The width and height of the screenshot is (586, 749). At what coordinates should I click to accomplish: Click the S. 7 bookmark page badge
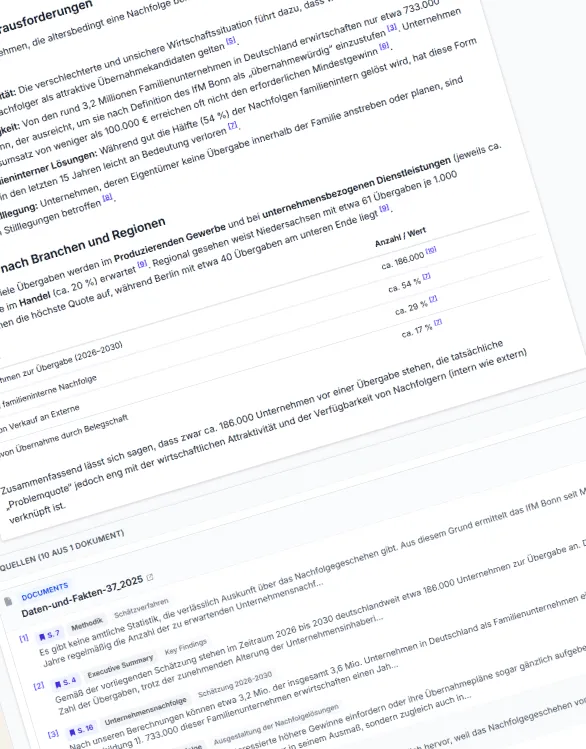pyautogui.click(x=49, y=636)
